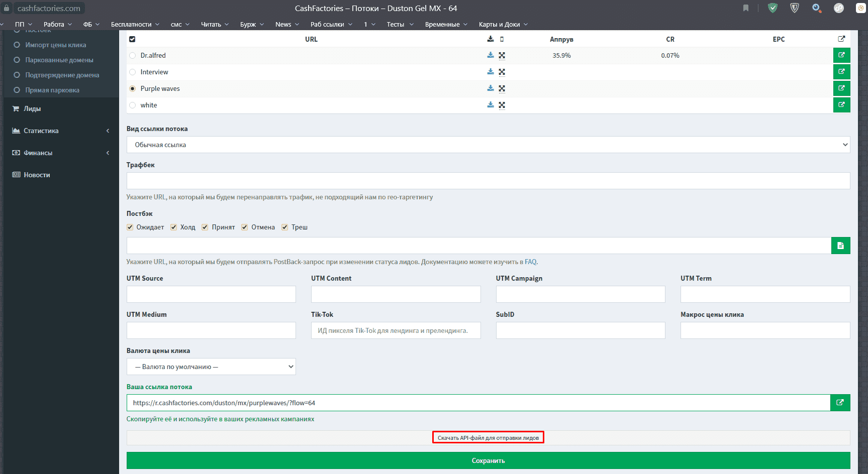Image resolution: width=868 pixels, height=474 pixels.
Task: Uncheck the Ожидает postback checkbox
Action: click(130, 227)
